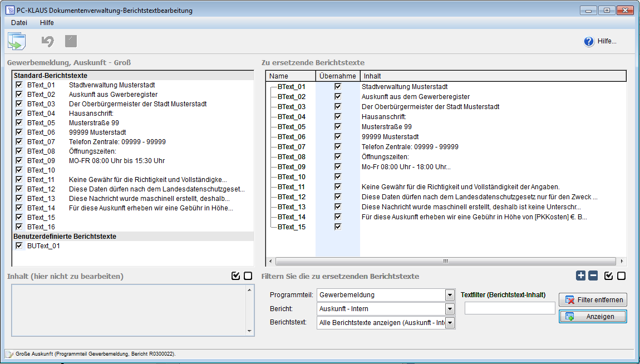Click the undo arrow toolbar icon

(48, 41)
